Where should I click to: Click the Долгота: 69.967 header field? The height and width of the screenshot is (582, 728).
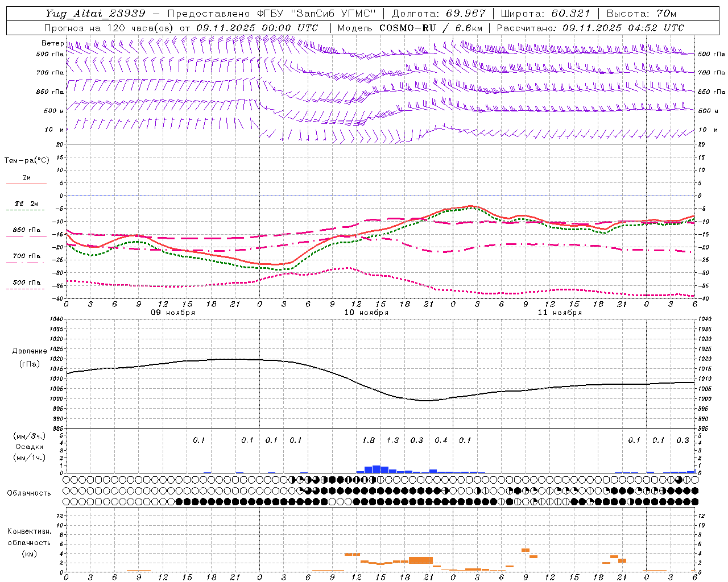tap(439, 14)
